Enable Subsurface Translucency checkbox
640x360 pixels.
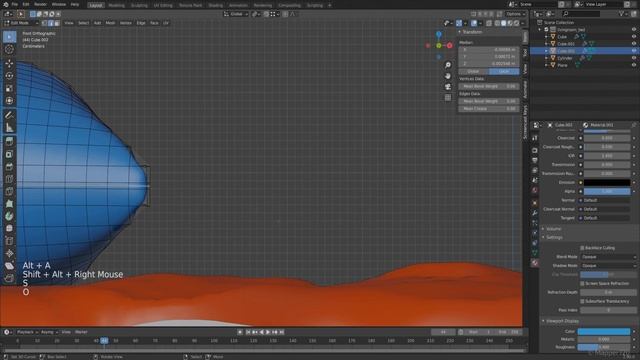pos(582,301)
